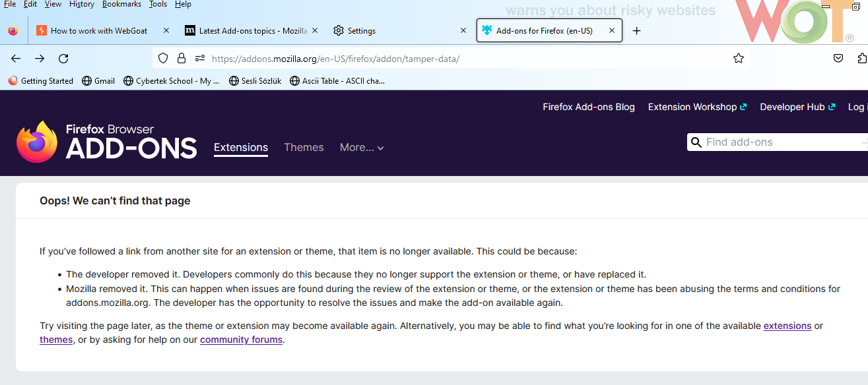Open the Ascii Table bookmark
Screen dimensions: 868x385
pos(337,80)
